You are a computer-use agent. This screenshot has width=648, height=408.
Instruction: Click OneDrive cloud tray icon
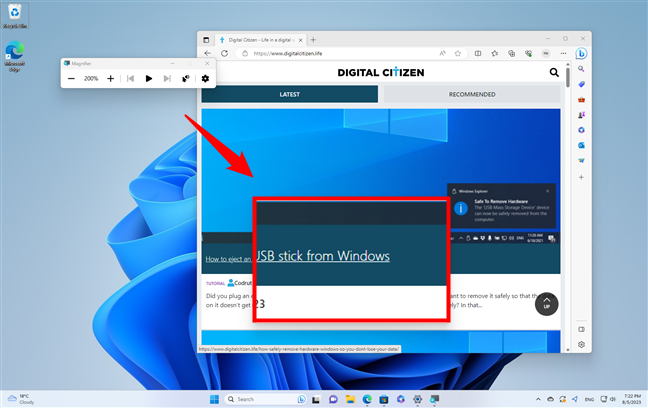click(x=550, y=399)
